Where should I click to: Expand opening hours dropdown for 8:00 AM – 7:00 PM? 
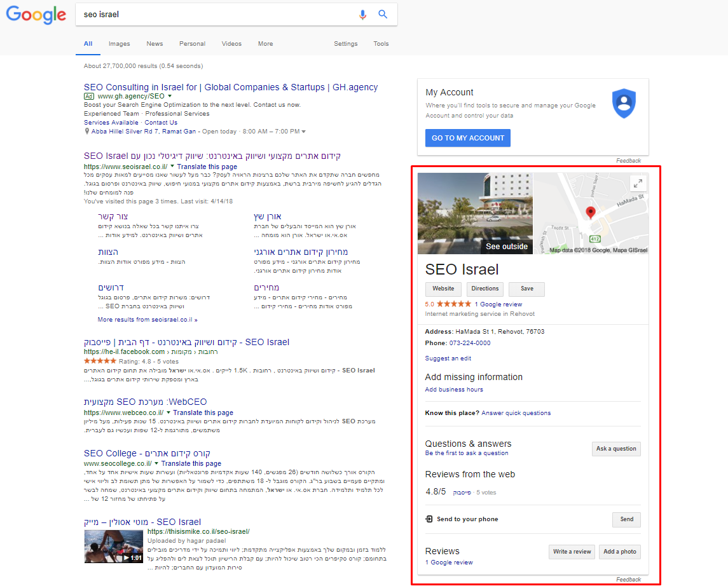(x=304, y=132)
